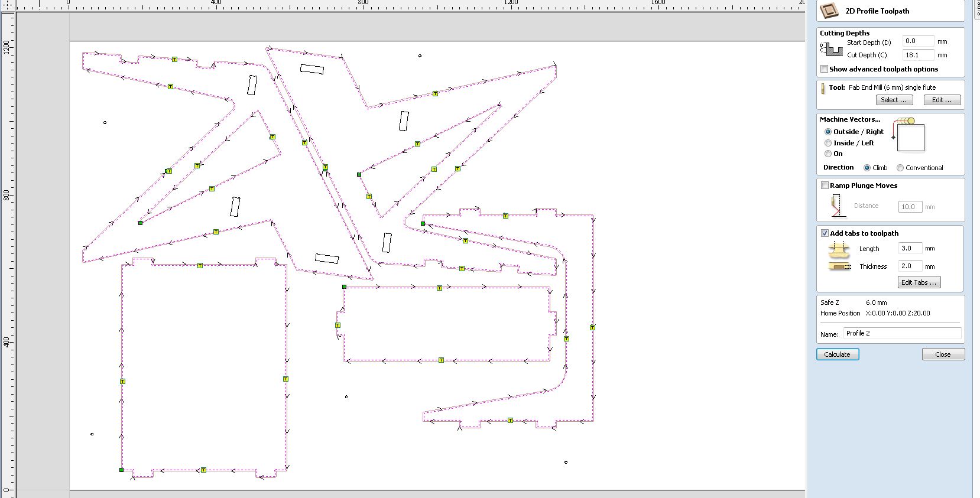This screenshot has width=980, height=498.
Task: Open the Edit Tabs dialog
Action: [919, 282]
